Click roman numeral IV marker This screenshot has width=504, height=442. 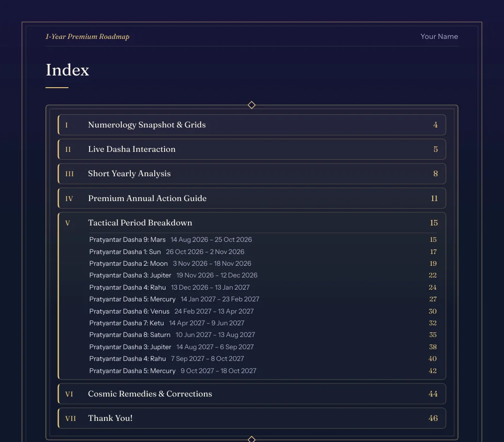tap(69, 199)
